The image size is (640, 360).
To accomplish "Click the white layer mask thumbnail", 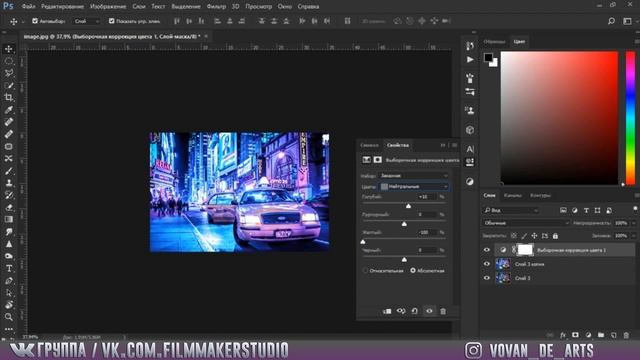I will click(525, 250).
